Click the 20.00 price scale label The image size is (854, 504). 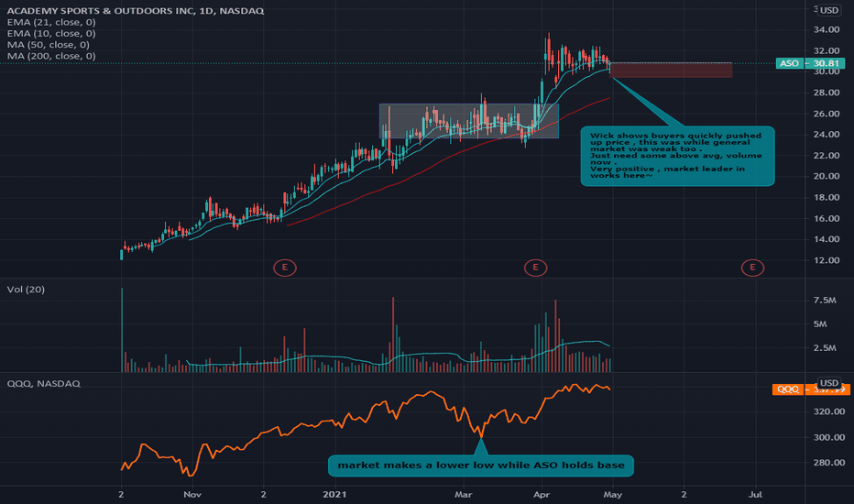click(x=827, y=177)
